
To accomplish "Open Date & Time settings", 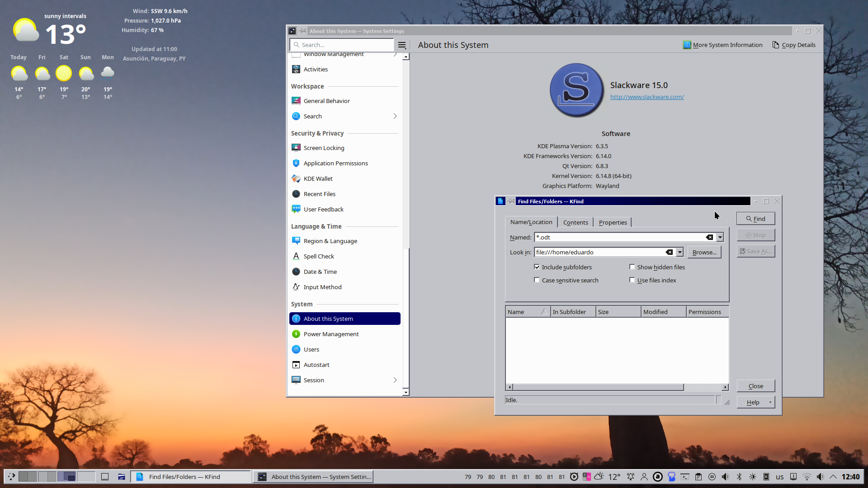I will tap(344, 272).
